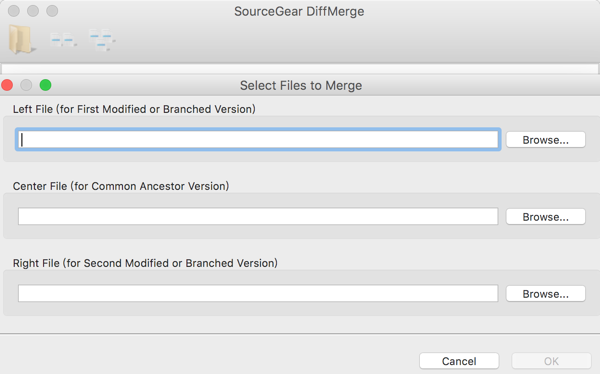This screenshot has width=600, height=374.
Task: Click the main window's gray zoom button
Action: [x=52, y=11]
